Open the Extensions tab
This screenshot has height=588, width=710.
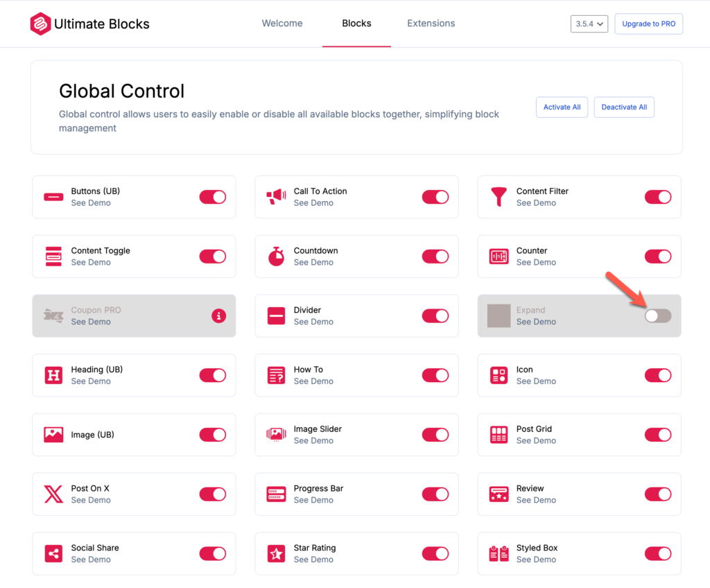click(431, 24)
